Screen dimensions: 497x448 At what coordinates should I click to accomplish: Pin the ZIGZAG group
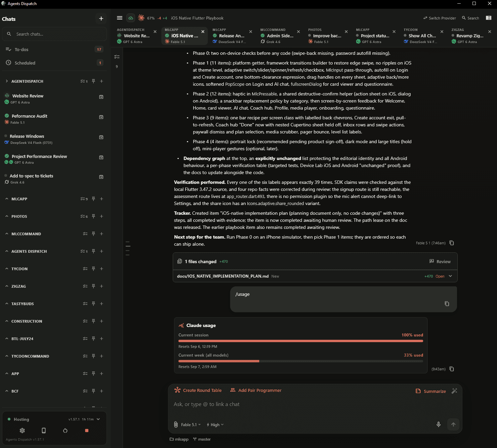point(93,286)
